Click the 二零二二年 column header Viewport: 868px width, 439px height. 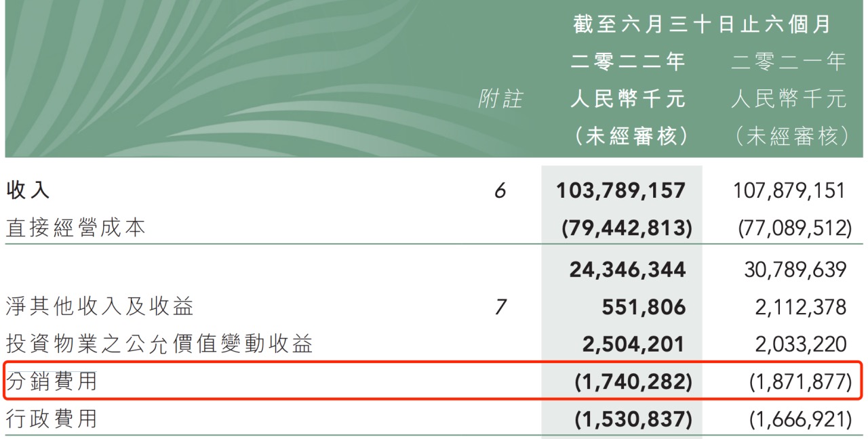[629, 62]
